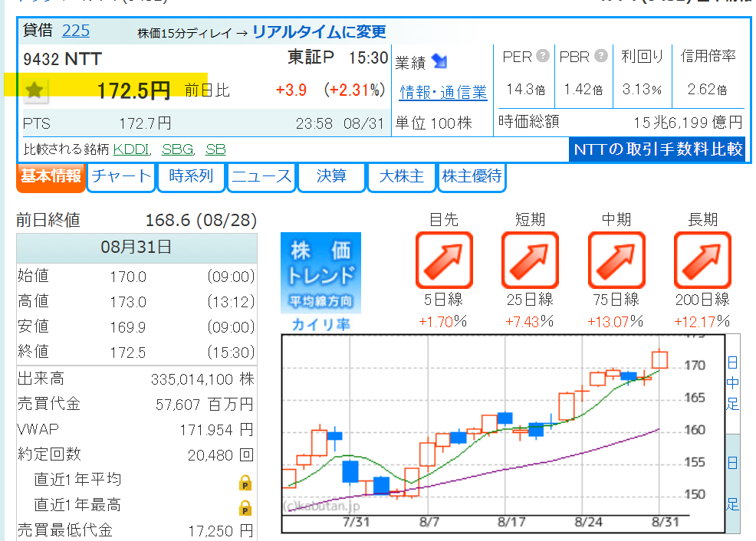Click the 始値 170.0 row
The width and height of the screenshot is (756, 541).
click(x=136, y=276)
